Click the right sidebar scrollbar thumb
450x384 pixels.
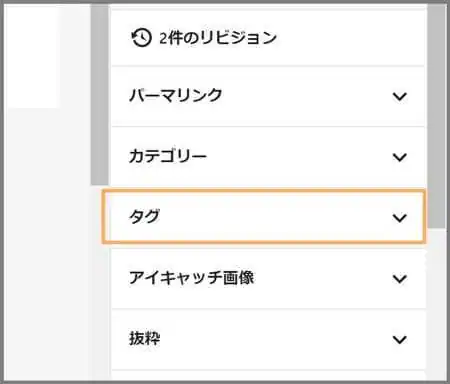tap(436, 116)
